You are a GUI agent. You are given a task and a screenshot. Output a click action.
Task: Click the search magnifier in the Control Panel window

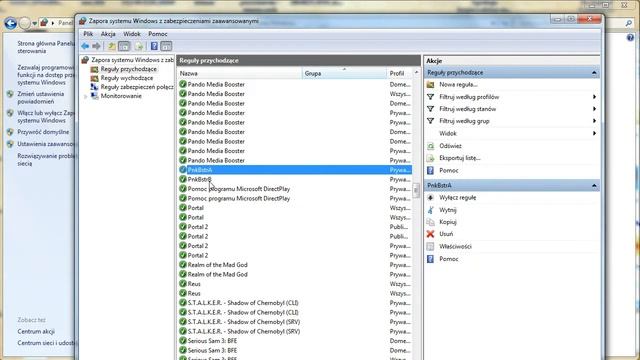629,24
